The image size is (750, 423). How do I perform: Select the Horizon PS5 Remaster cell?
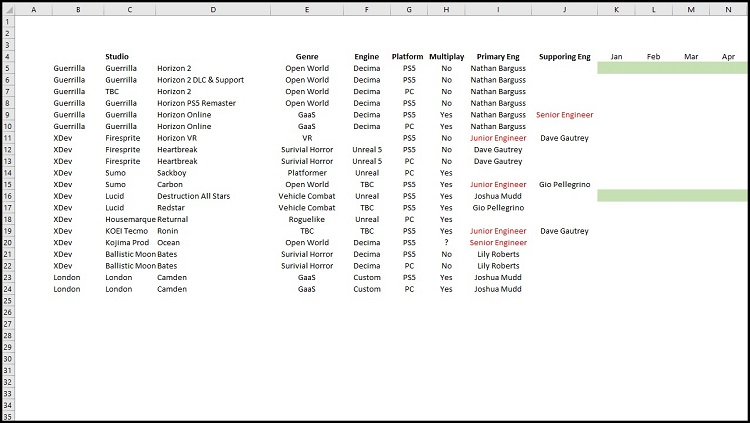(200, 103)
